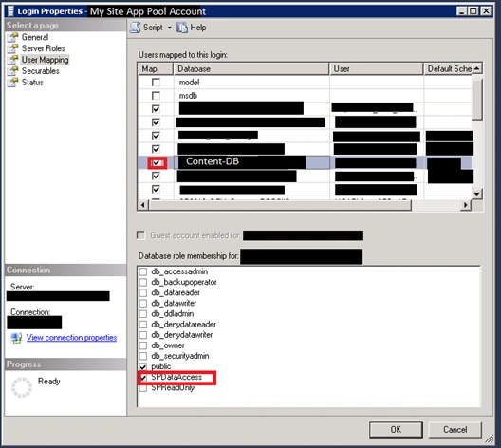Click the vertical scrollbar thumb in users grid

(476, 100)
